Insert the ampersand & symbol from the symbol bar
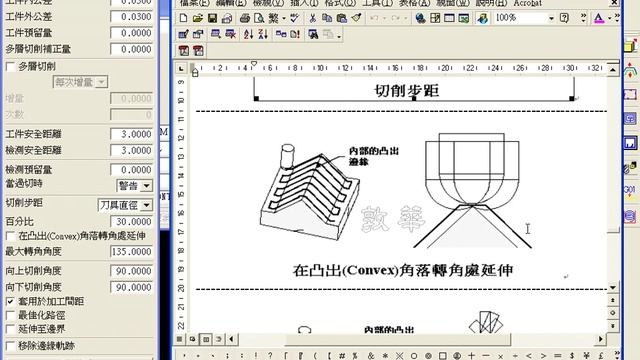The width and height of the screenshot is (640, 360). 371,356
